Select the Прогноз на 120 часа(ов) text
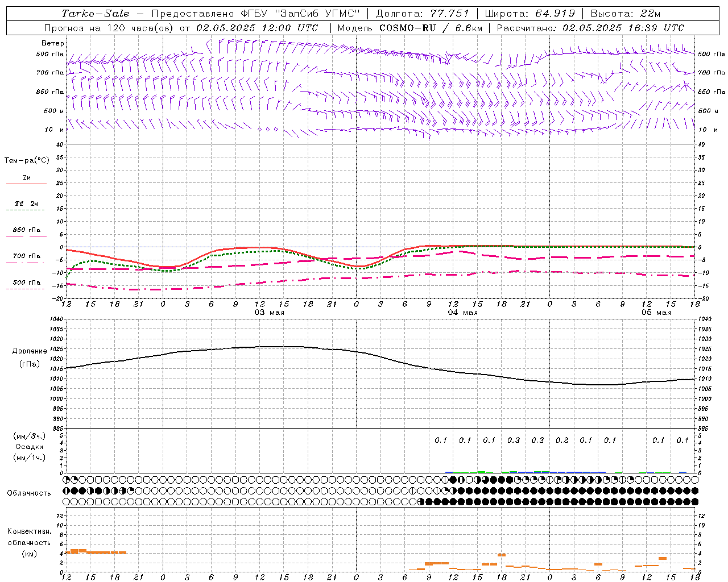Viewport: 728px width, 582px height. point(110,28)
